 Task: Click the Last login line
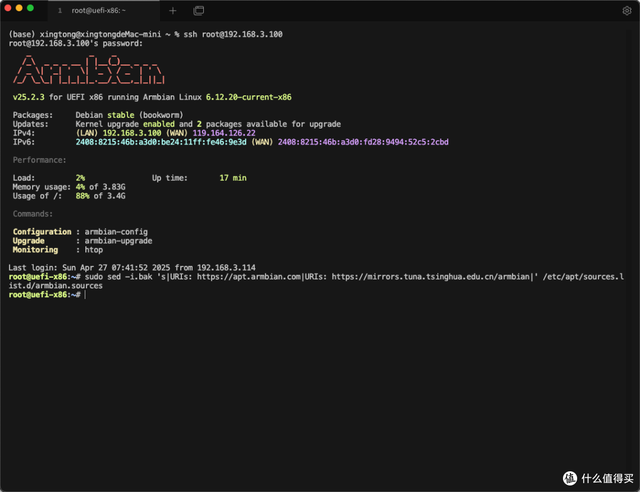(x=132, y=268)
